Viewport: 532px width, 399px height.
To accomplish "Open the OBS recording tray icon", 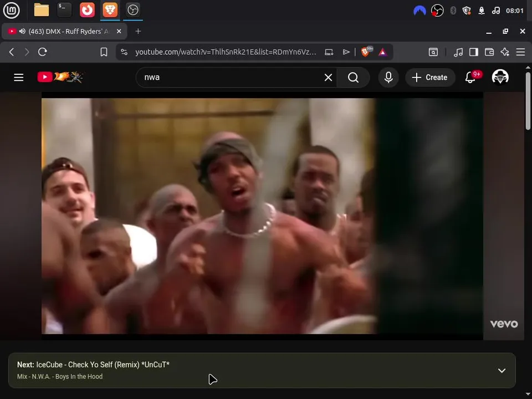I will pos(437,11).
